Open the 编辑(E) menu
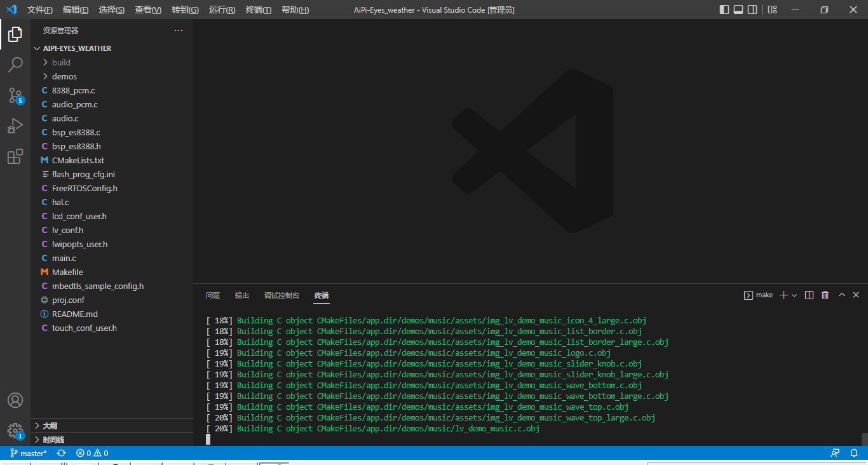 coord(76,10)
